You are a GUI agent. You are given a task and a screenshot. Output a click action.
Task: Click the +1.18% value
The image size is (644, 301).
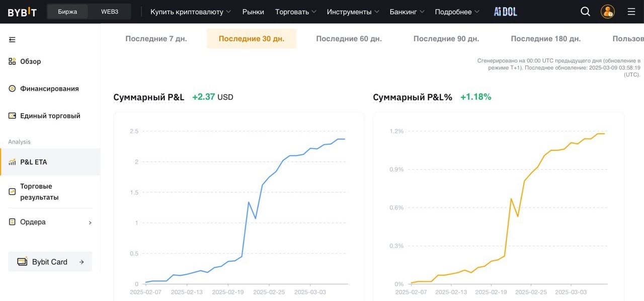tap(476, 97)
